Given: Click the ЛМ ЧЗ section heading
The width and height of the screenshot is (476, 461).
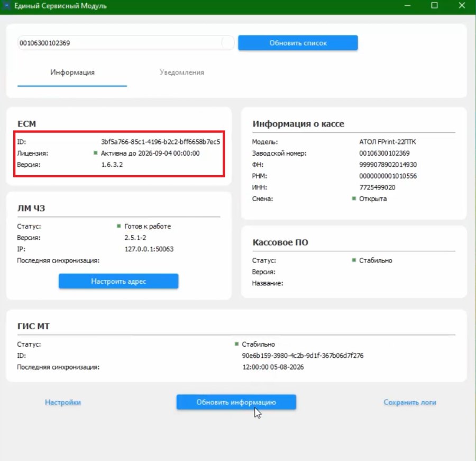Looking at the screenshot, I should click(31, 209).
